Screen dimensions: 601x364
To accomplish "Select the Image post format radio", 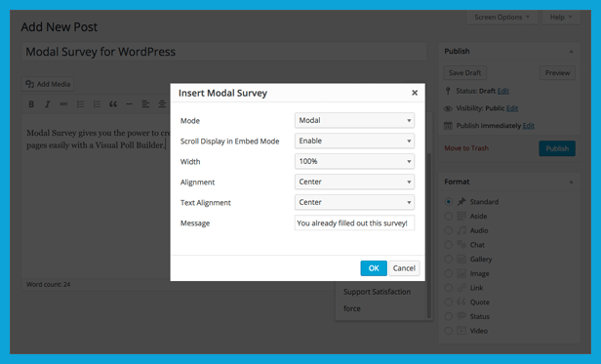I will pyautogui.click(x=448, y=273).
